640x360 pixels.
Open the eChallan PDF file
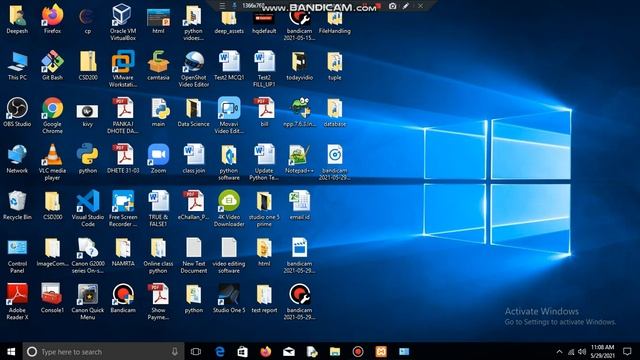(193, 205)
